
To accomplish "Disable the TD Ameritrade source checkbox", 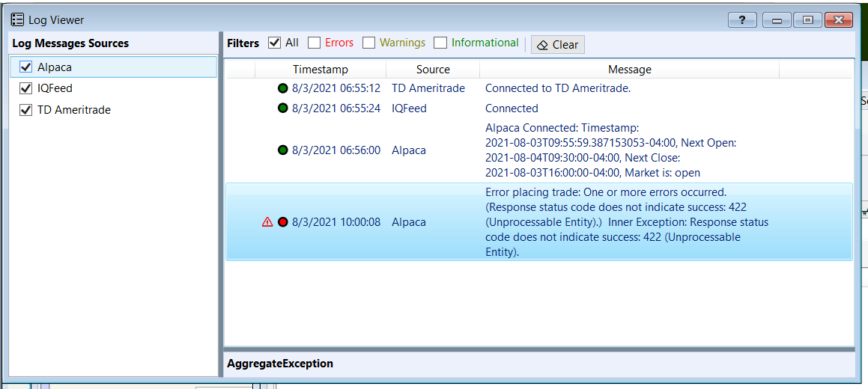I will (25, 110).
